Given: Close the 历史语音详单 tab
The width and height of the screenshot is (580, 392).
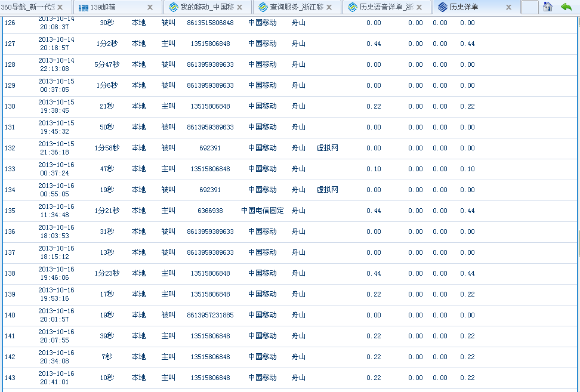Looking at the screenshot, I should (x=419, y=7).
